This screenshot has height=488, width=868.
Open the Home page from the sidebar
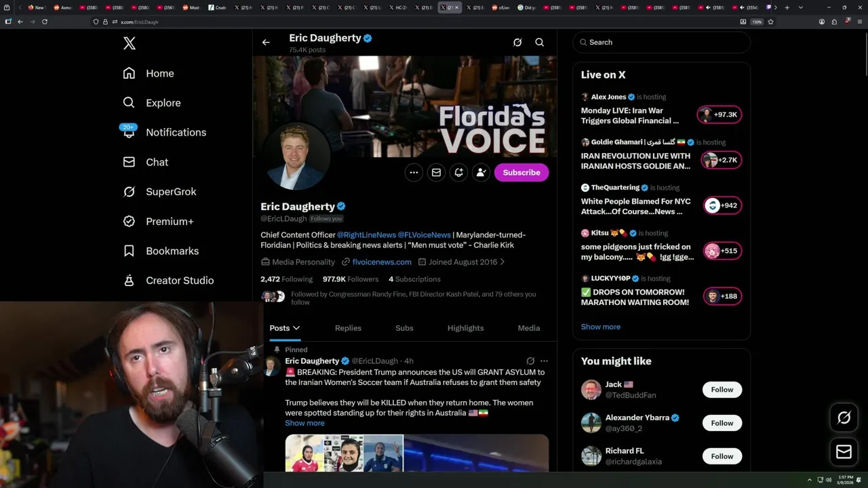point(149,73)
